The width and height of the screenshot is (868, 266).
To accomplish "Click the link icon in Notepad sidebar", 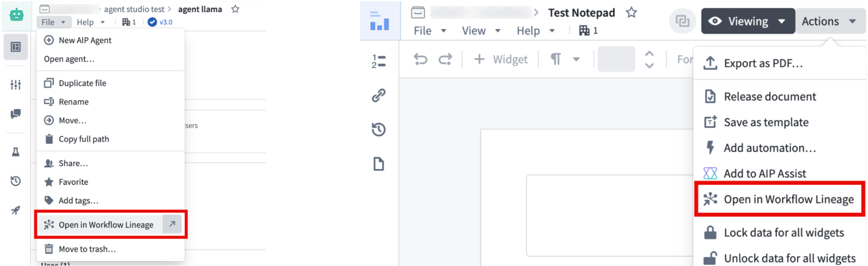I will click(x=379, y=95).
